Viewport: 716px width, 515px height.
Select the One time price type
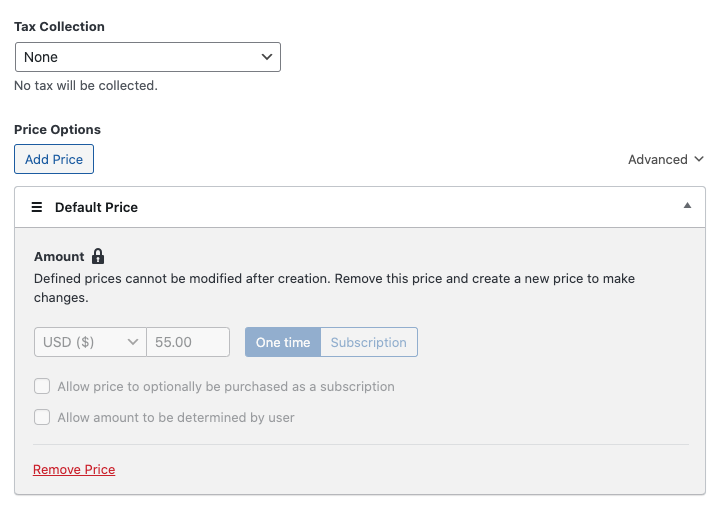(283, 342)
